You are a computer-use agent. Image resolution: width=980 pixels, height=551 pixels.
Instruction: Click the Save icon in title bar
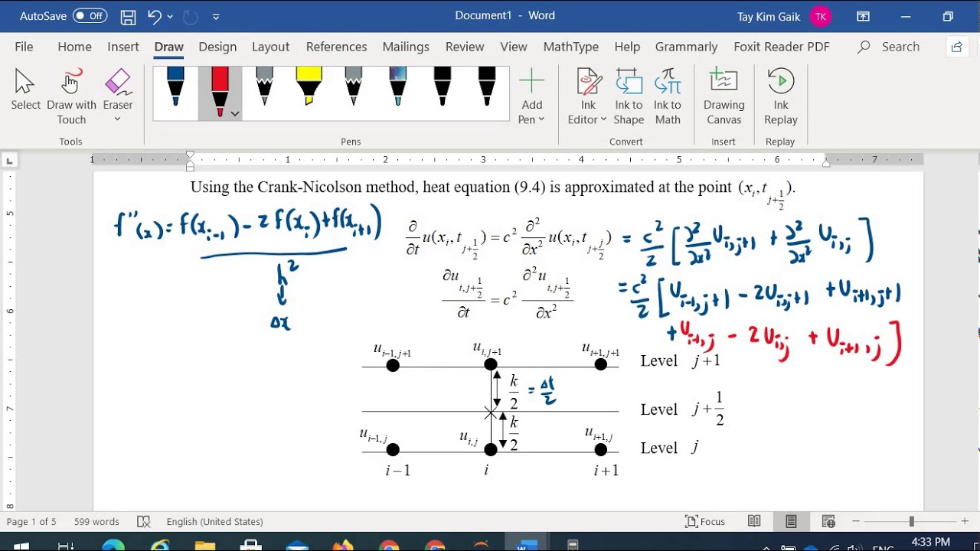click(128, 16)
